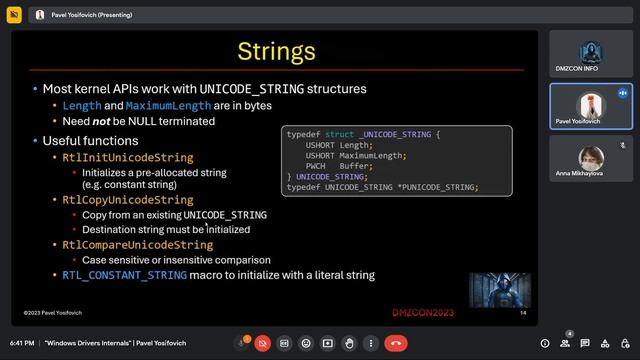Show the participants people panel
The height and width of the screenshot is (360, 640).
click(565, 344)
